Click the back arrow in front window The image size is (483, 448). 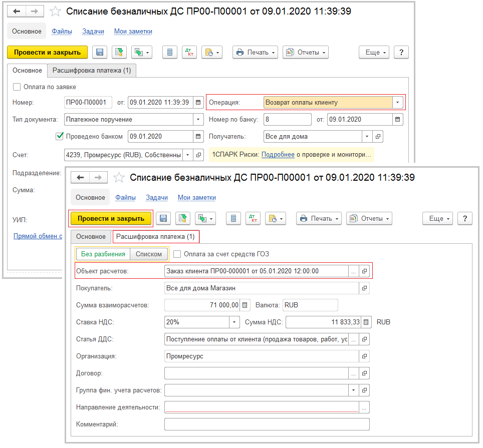point(79,178)
